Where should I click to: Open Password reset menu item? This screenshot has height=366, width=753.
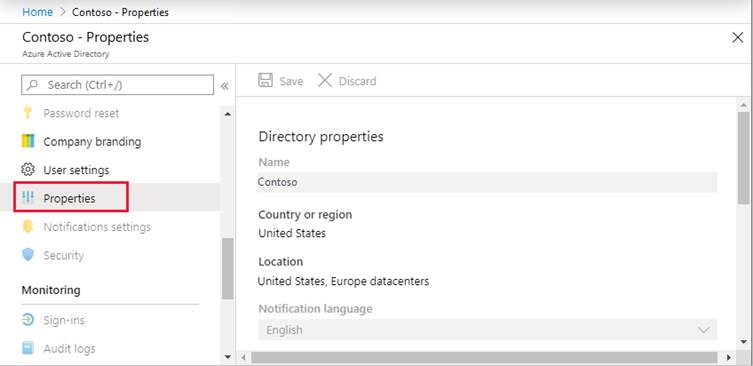(81, 113)
